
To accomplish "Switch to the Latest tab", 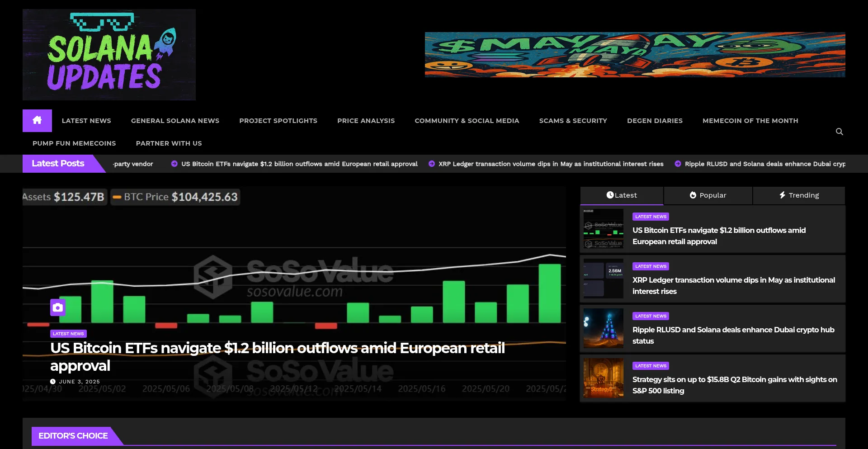I will point(622,195).
